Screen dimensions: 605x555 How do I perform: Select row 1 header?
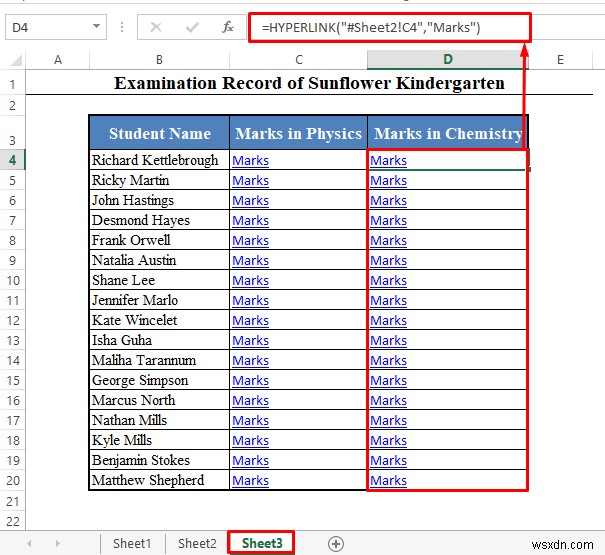coord(12,84)
